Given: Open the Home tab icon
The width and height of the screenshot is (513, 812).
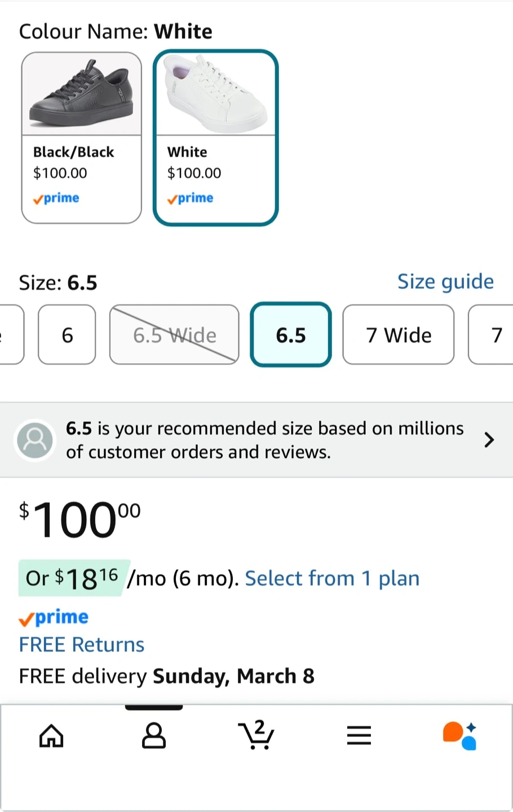Looking at the screenshot, I should coord(51,735).
